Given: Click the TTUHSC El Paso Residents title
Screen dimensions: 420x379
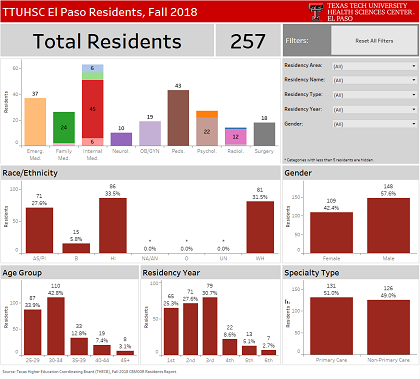Looking at the screenshot, I should (100, 12).
